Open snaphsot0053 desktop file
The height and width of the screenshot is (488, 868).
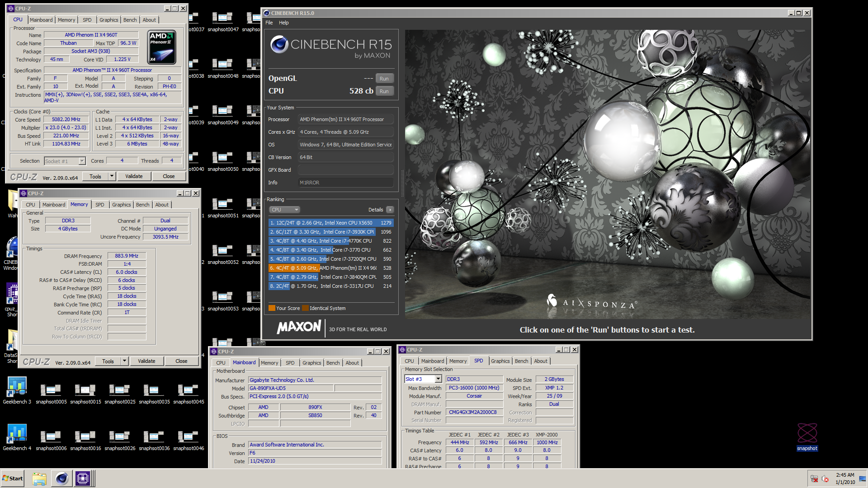tap(223, 300)
